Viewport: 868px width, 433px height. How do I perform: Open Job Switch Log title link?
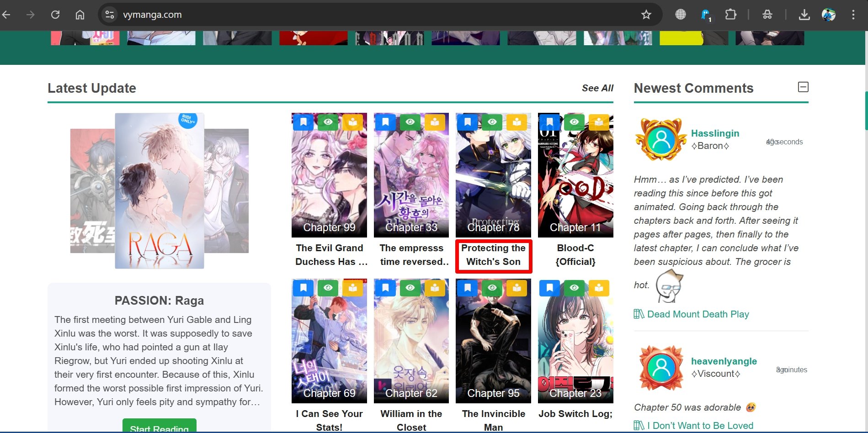(x=575, y=414)
